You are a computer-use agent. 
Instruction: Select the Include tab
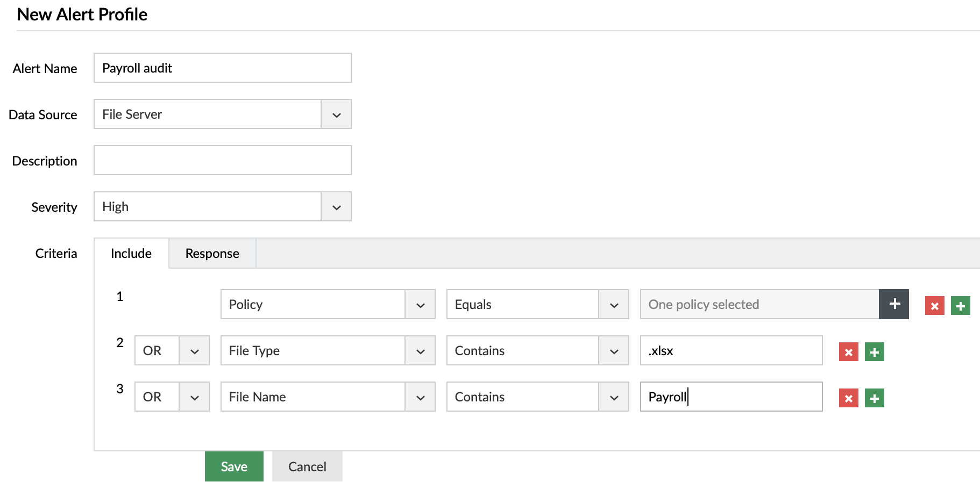click(131, 254)
